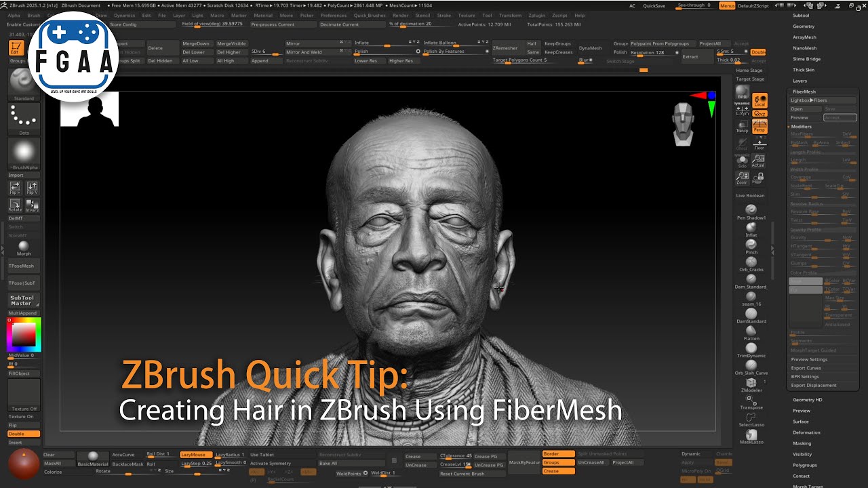Viewport: 868px width, 488px height.
Task: Toggle Local transformation mode
Action: click(759, 100)
